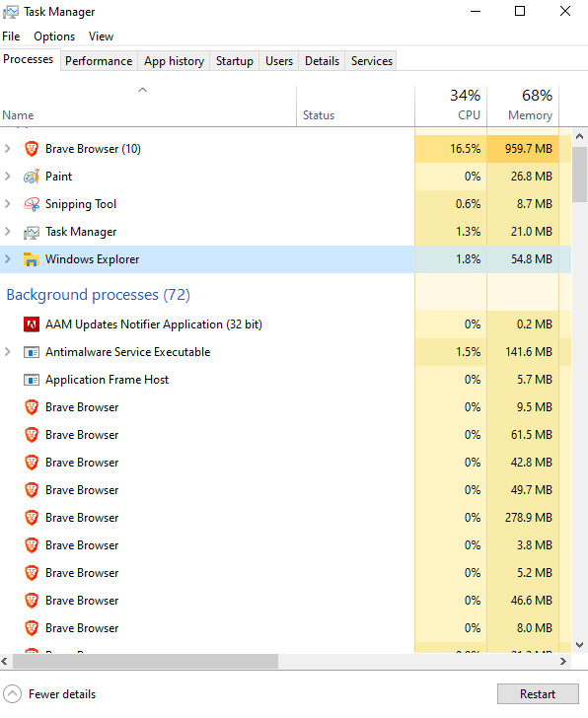Click the horizontal scrollbar right arrow
The width and height of the screenshot is (588, 718).
563,661
